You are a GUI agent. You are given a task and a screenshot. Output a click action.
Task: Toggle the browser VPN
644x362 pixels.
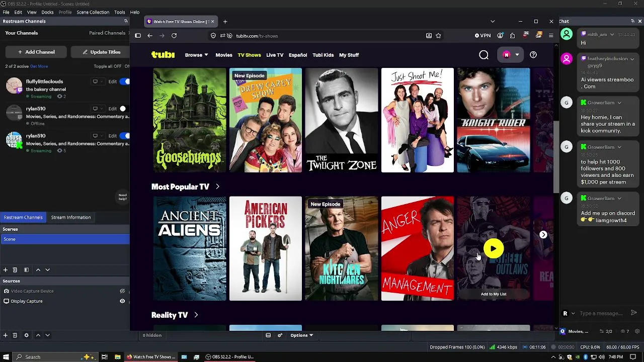482,36
